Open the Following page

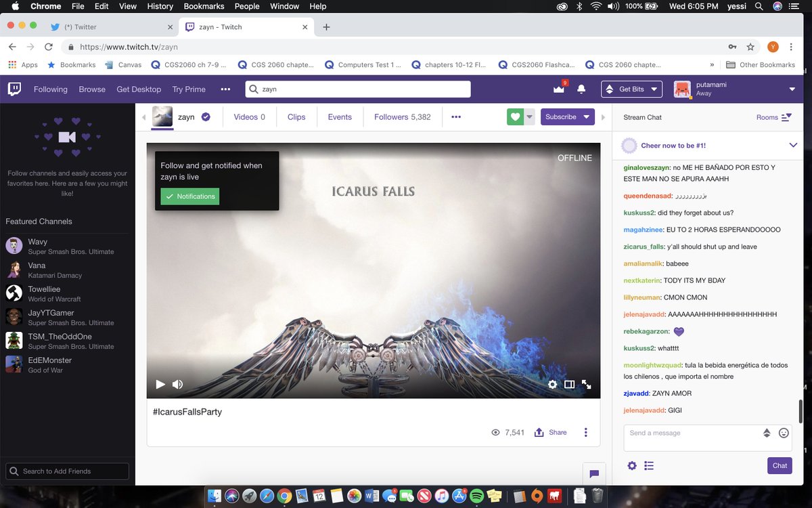point(51,89)
